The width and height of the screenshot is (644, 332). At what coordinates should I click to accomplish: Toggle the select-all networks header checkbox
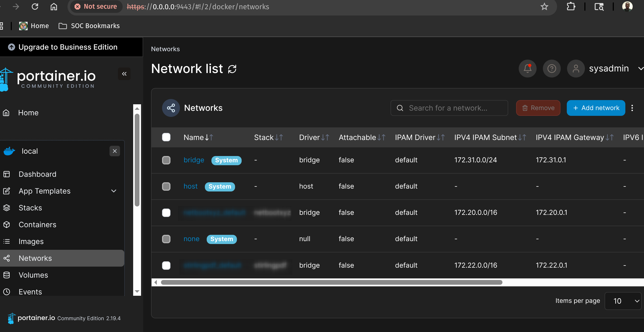click(166, 137)
